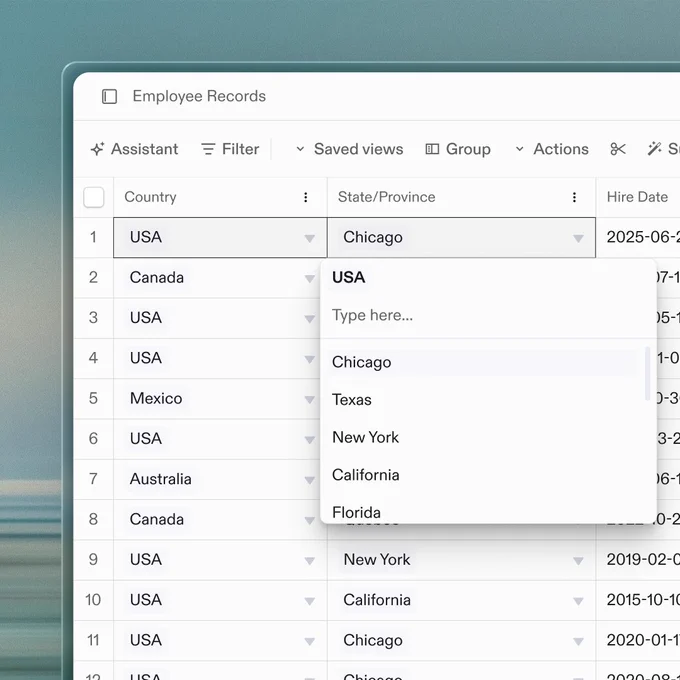This screenshot has height=680, width=680.
Task: Select Texas in the dropdown list
Action: pos(485,399)
